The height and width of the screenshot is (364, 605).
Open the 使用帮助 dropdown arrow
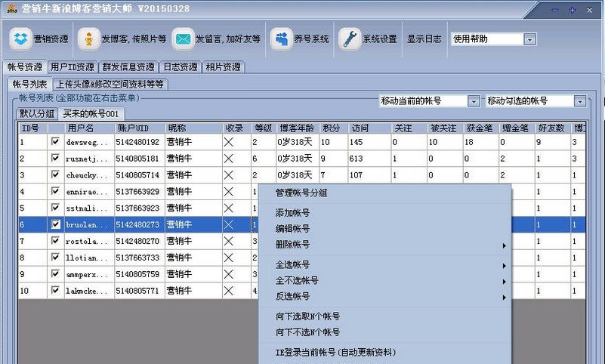click(x=529, y=39)
